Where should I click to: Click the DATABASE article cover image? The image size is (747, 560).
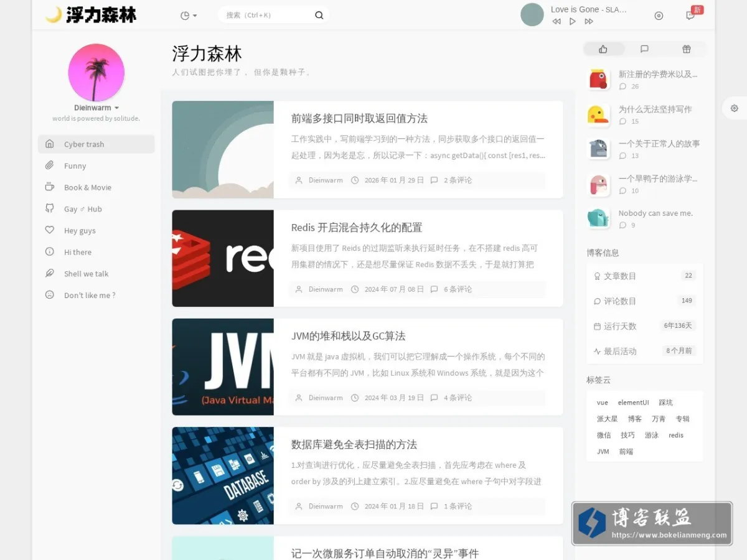point(223,476)
